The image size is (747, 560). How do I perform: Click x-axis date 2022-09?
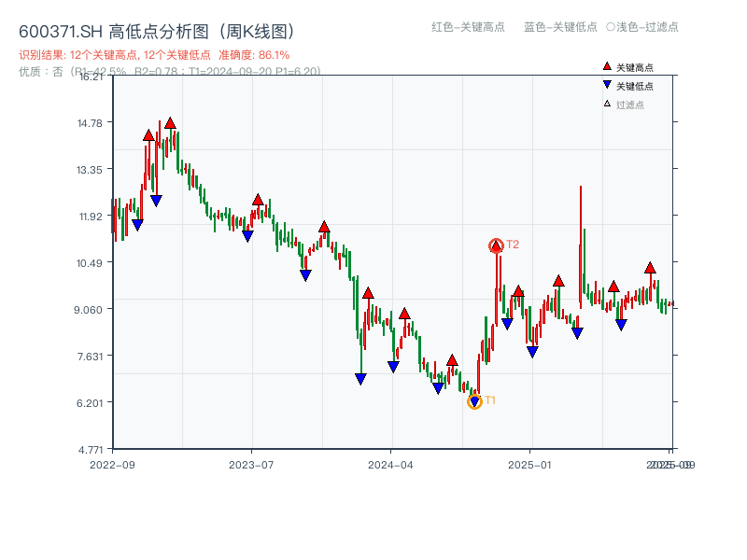point(112,465)
